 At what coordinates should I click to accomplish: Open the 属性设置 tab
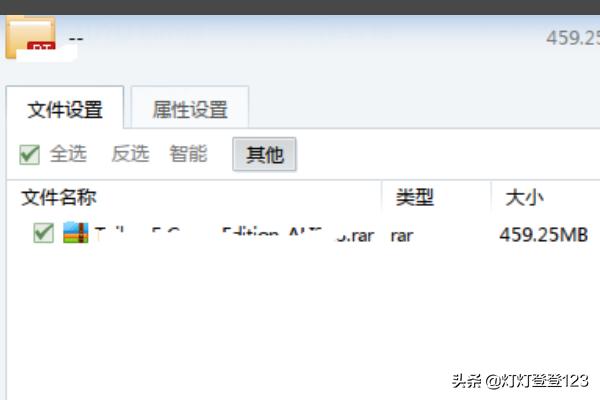[189, 109]
